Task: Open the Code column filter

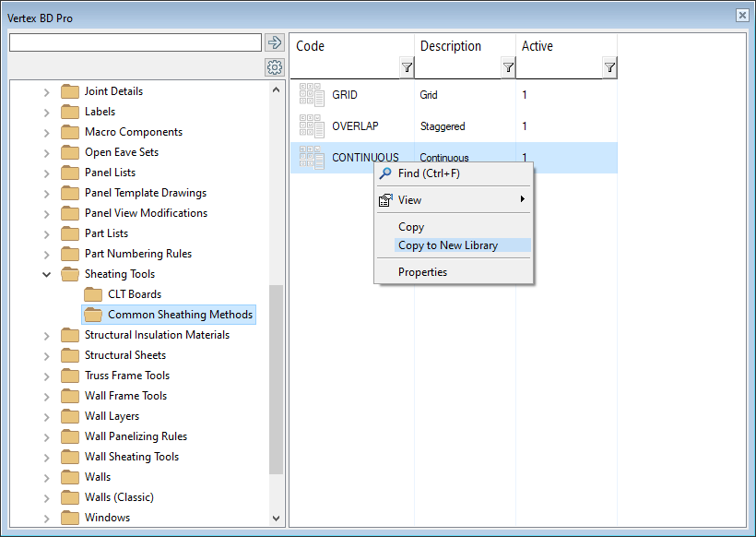Action: [407, 67]
